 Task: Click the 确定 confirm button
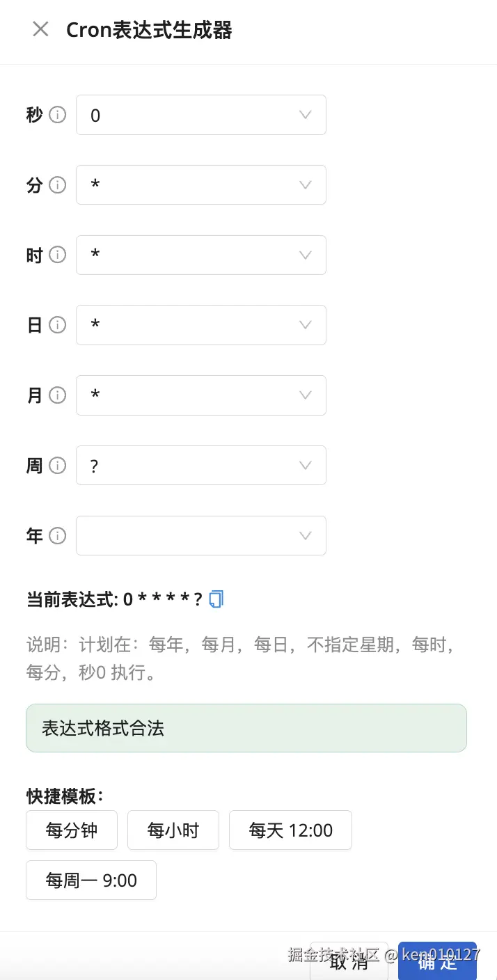pyautogui.click(x=437, y=963)
